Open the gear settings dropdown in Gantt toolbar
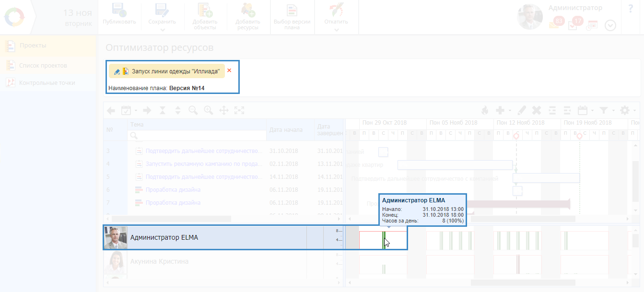Image resolution: width=644 pixels, height=292 pixels. click(x=627, y=110)
